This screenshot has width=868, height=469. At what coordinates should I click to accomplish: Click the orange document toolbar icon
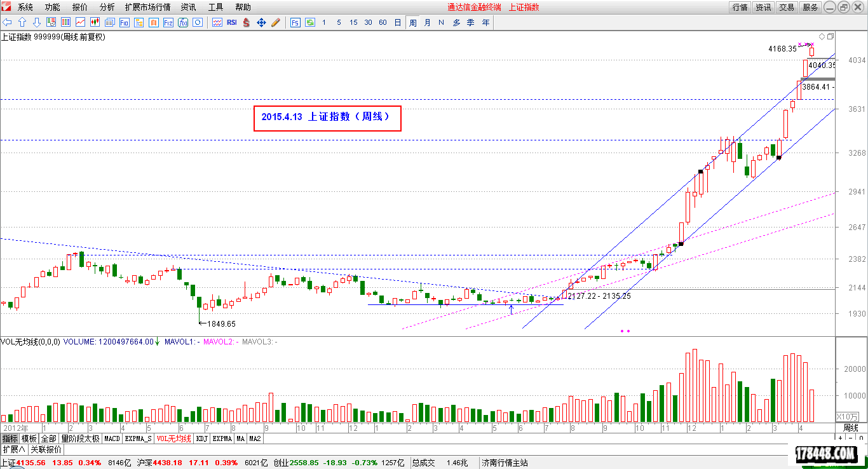tap(153, 22)
